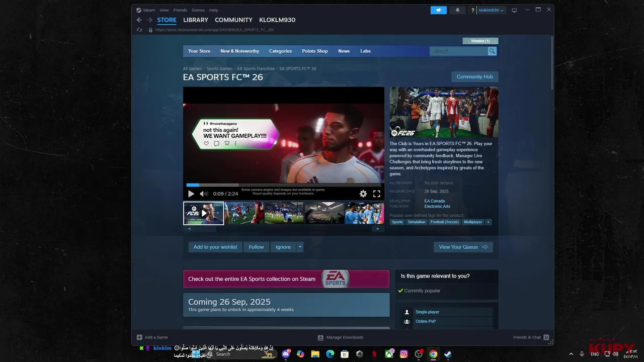The height and width of the screenshot is (362, 644).
Task: Add the game to your wishlist
Action: point(215,247)
